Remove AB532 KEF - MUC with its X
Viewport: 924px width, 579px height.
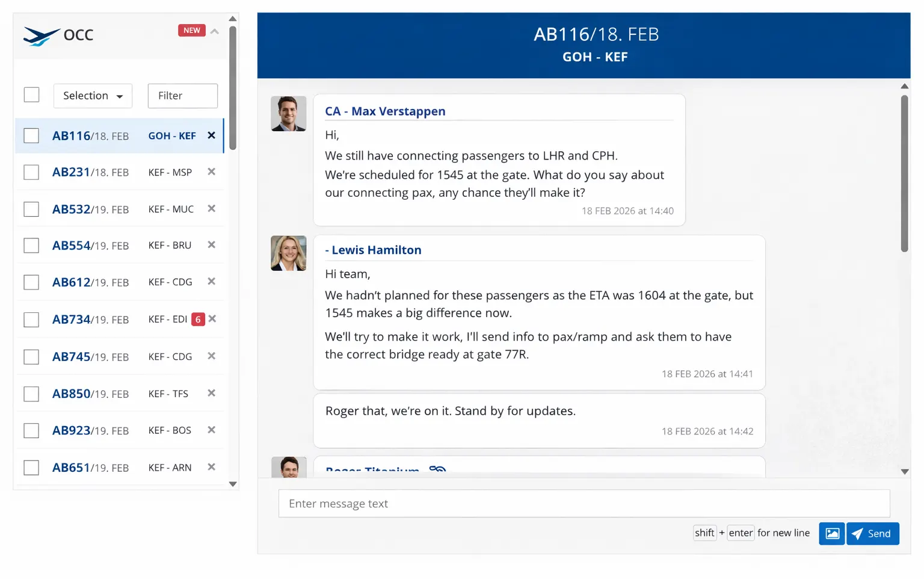click(x=211, y=208)
